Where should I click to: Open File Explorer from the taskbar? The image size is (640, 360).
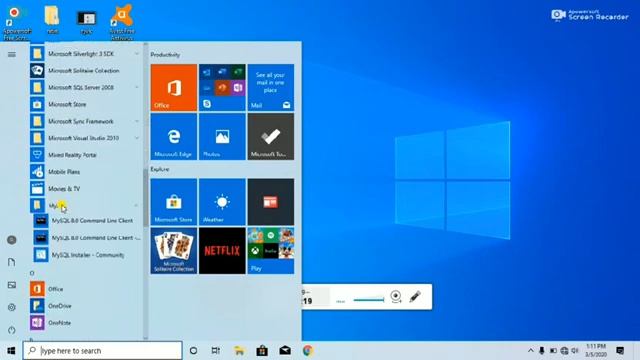pyautogui.click(x=239, y=351)
